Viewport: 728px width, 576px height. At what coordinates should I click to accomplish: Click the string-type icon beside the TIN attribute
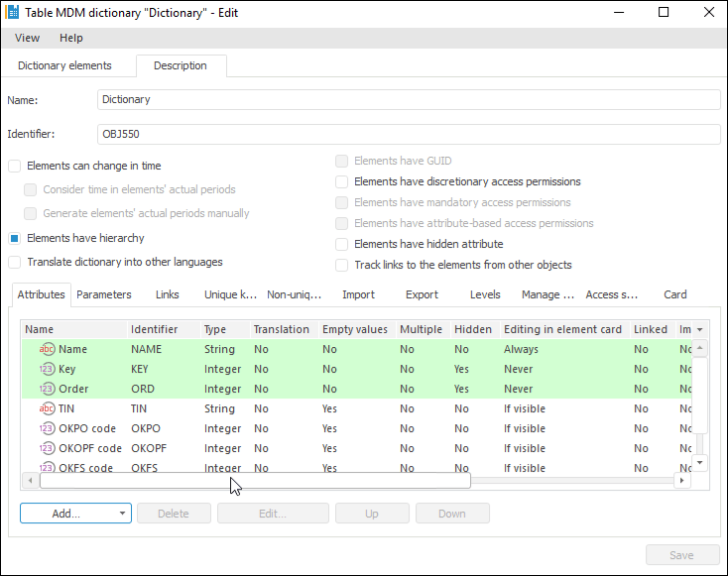click(x=47, y=408)
